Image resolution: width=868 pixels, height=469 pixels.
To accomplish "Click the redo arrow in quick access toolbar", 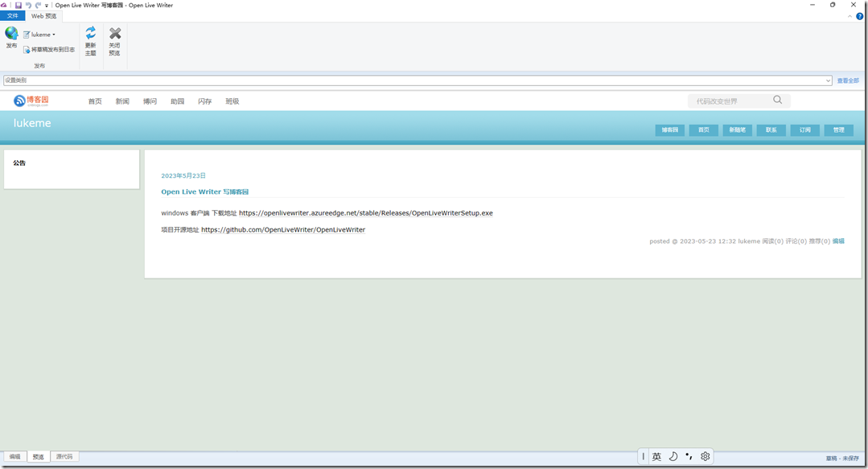I will tap(38, 5).
